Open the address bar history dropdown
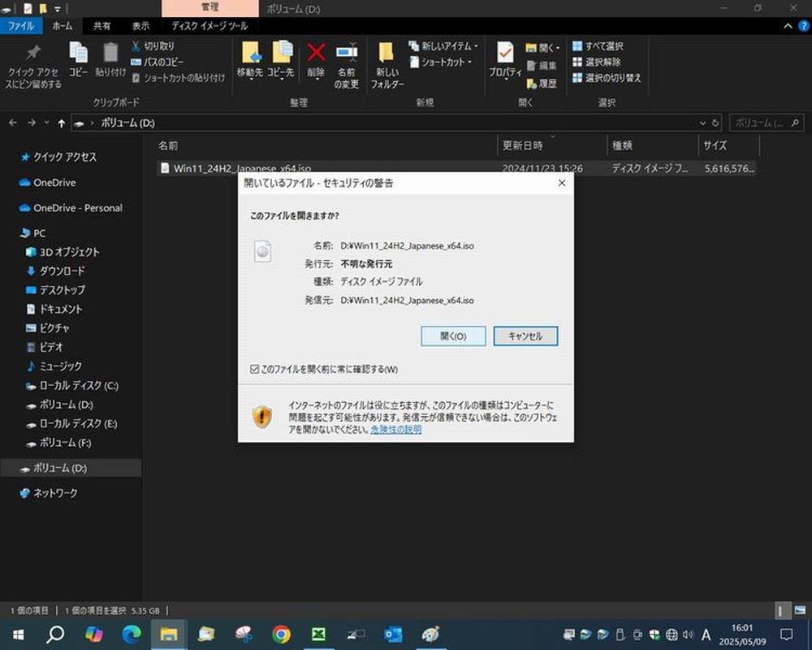This screenshot has width=812, height=650. click(x=702, y=123)
